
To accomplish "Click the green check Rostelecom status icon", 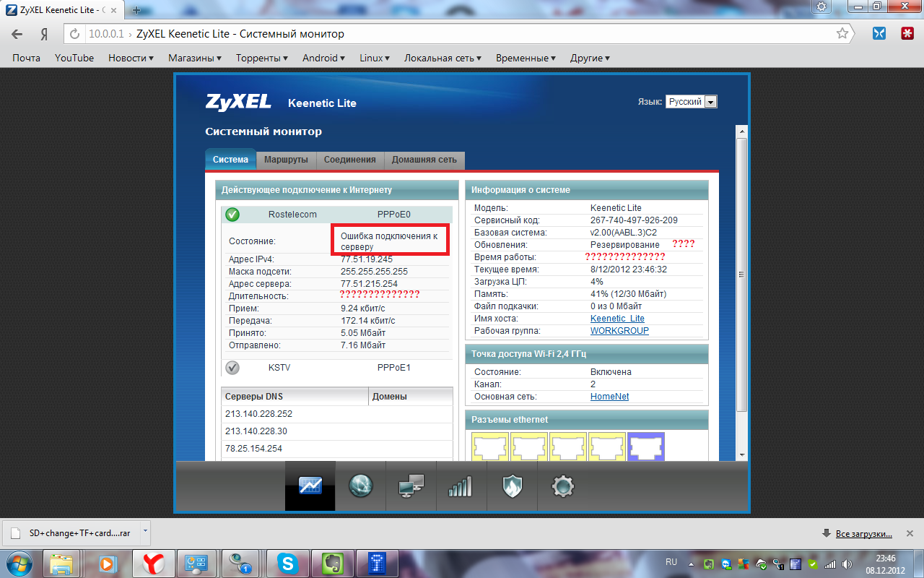I will click(x=232, y=215).
